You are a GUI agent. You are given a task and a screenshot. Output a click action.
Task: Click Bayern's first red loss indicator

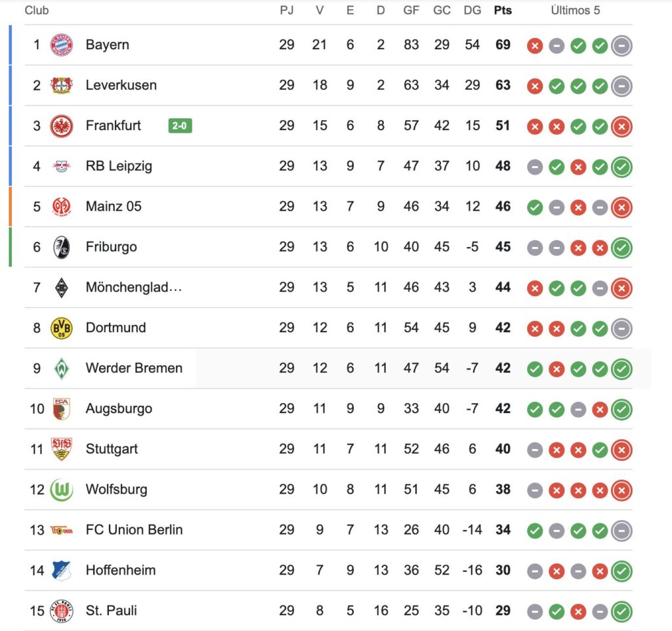point(535,45)
